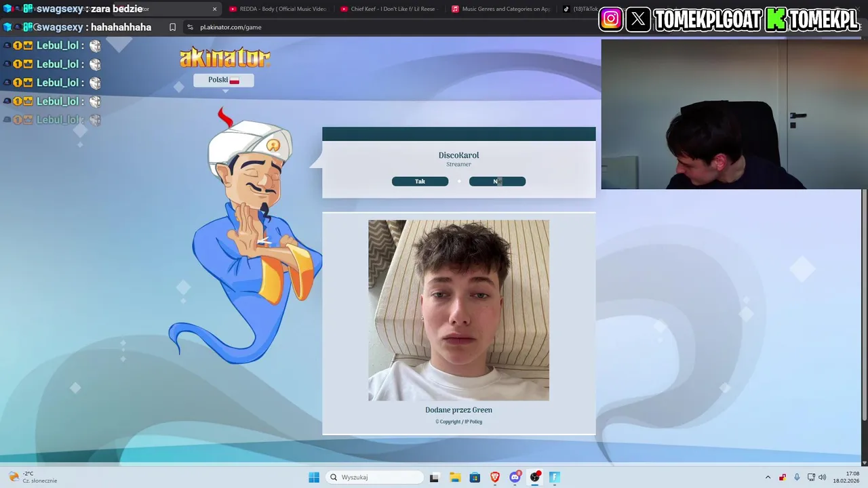Open network settings tray icon
Viewport: 868px width, 488px height.
click(811, 477)
